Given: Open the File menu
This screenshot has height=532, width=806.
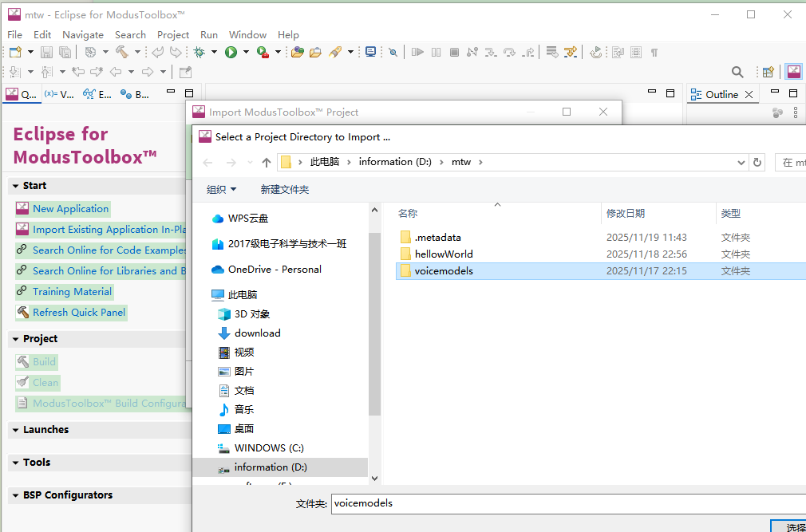Looking at the screenshot, I should (x=14, y=35).
